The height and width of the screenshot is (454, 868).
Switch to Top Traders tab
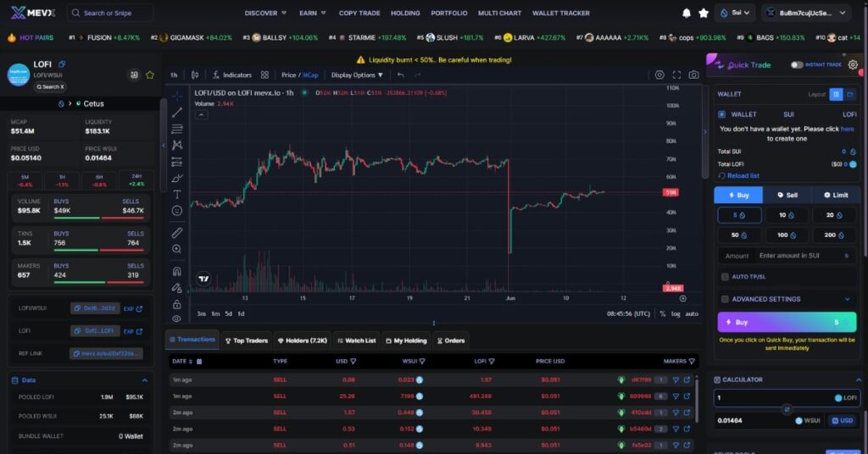pyautogui.click(x=247, y=340)
